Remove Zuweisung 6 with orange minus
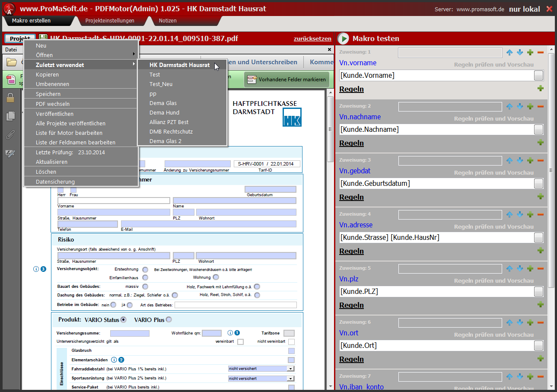 pyautogui.click(x=541, y=322)
